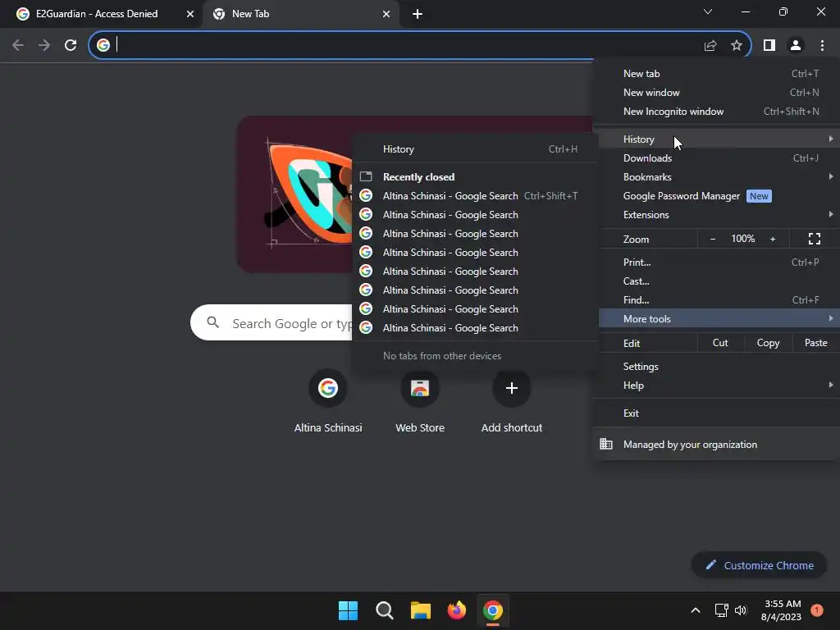Image resolution: width=840 pixels, height=630 pixels.
Task: Click the browser back arrow
Action: (x=18, y=46)
